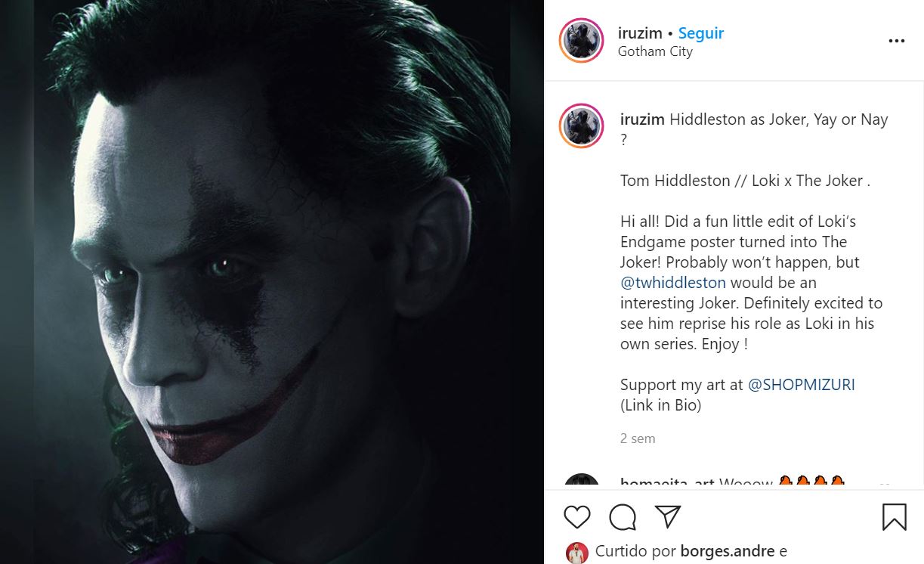924x564 pixels.
Task: Click the bold iruzim username in caption
Action: pyautogui.click(x=642, y=119)
